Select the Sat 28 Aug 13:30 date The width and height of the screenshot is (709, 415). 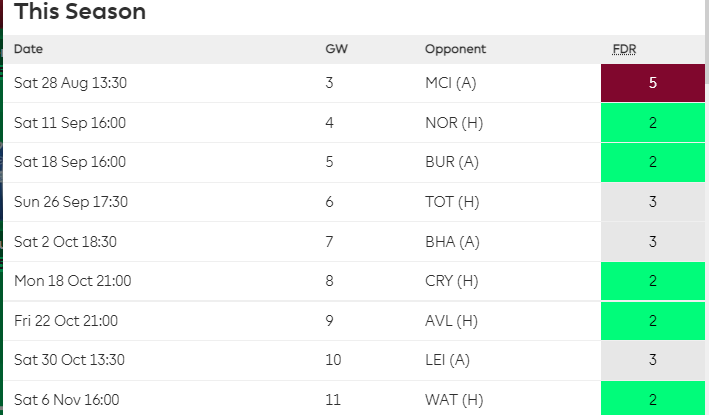(x=70, y=83)
